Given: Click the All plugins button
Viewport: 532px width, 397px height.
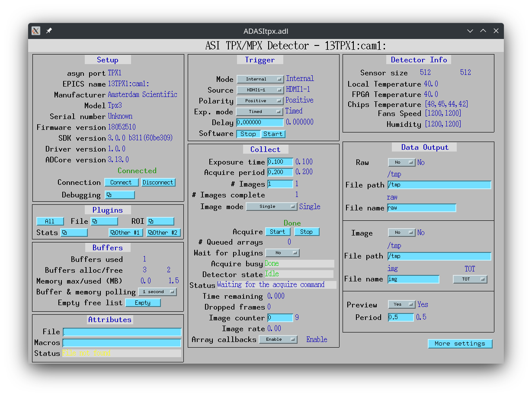Looking at the screenshot, I should tap(50, 221).
